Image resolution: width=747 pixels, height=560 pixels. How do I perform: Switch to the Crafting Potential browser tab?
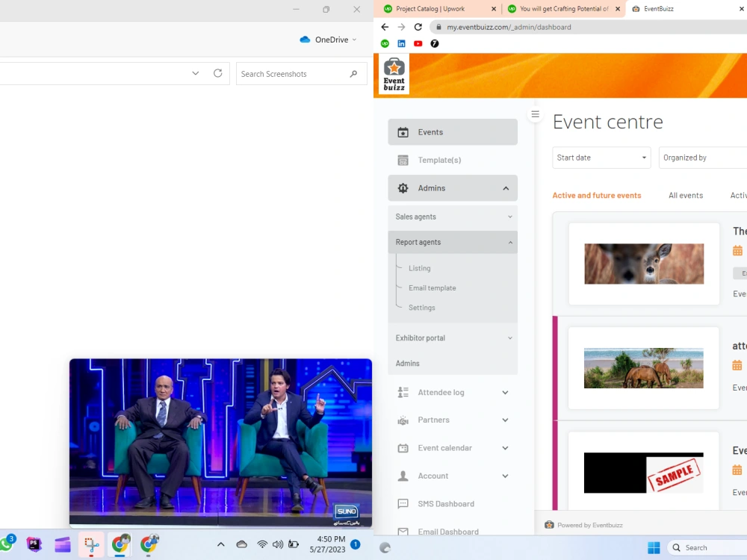coord(565,8)
